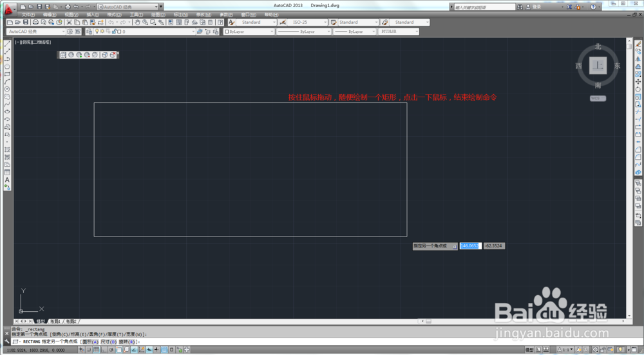This screenshot has height=355, width=644.
Task: Click Zoom Realtime magnifier icon
Action: (x=145, y=22)
